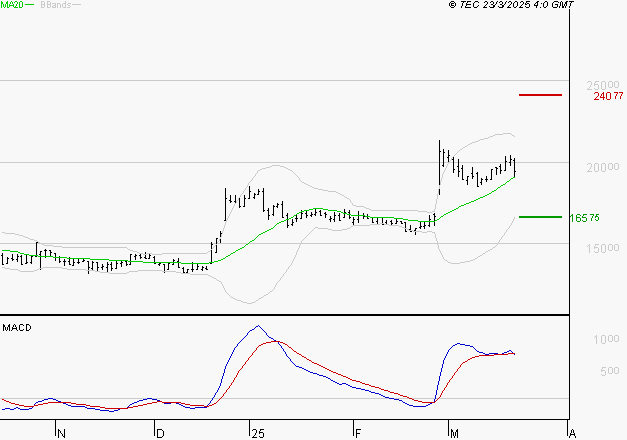Click the M month axis label
627x440 pixels.
point(454,434)
